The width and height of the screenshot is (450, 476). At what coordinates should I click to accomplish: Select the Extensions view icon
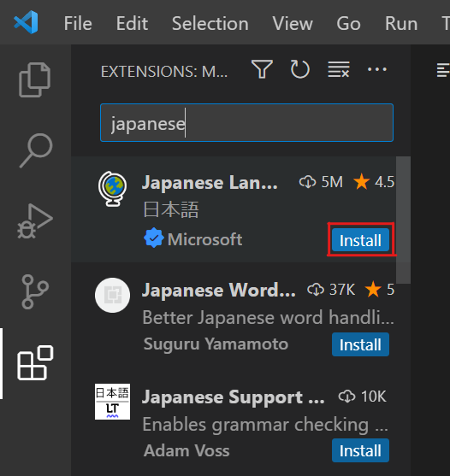pyautogui.click(x=35, y=362)
